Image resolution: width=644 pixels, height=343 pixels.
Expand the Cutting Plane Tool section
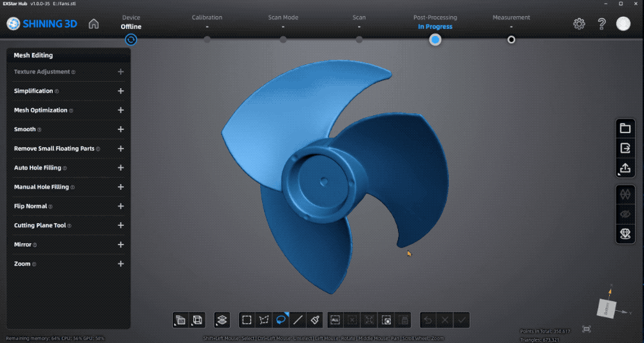(x=120, y=226)
